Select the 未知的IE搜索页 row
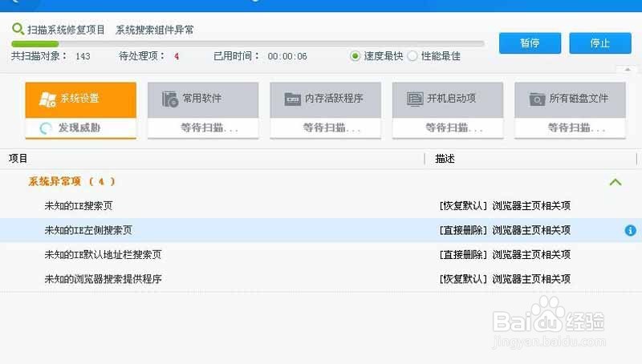Image resolution: width=642 pixels, height=364 pixels. (321, 206)
